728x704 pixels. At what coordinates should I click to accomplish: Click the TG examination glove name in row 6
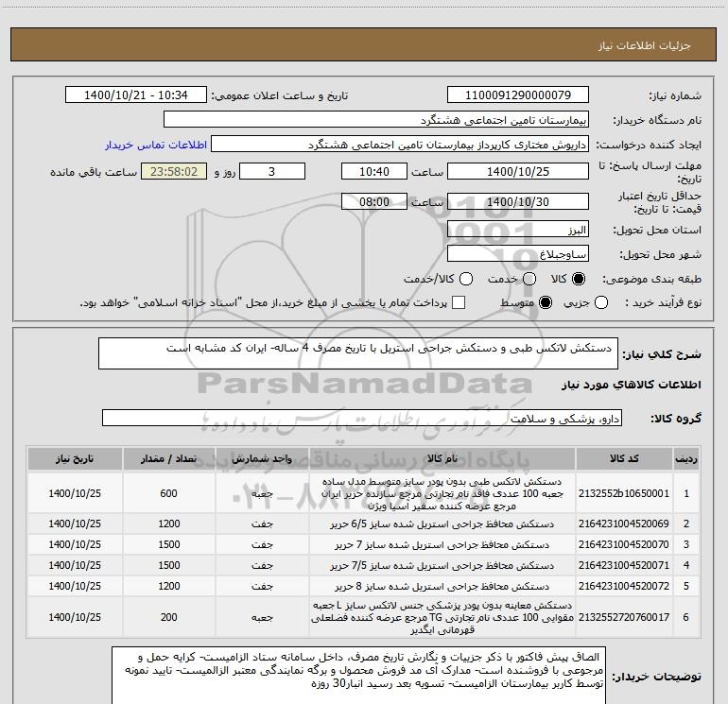pos(442,618)
